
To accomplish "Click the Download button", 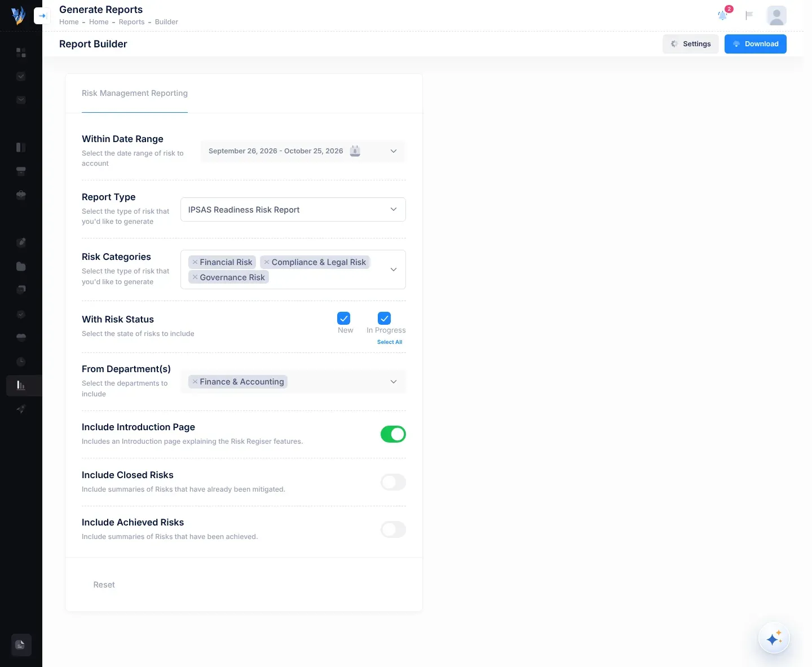I will (x=756, y=44).
